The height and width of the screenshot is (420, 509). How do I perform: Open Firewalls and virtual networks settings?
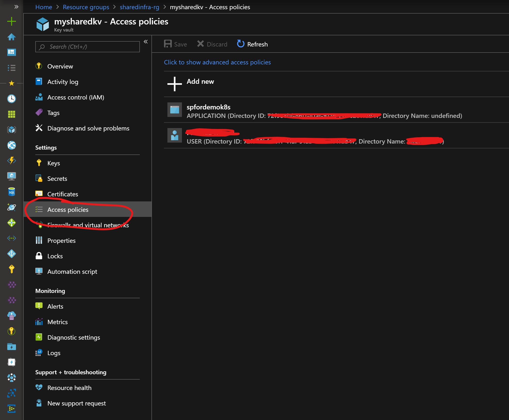[88, 225]
